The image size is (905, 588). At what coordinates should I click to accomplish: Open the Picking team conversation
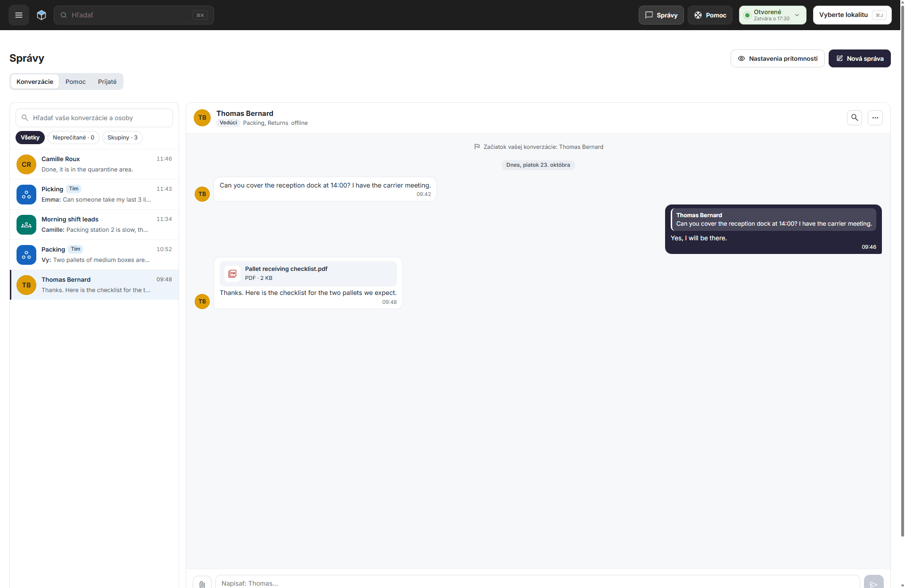(x=94, y=195)
